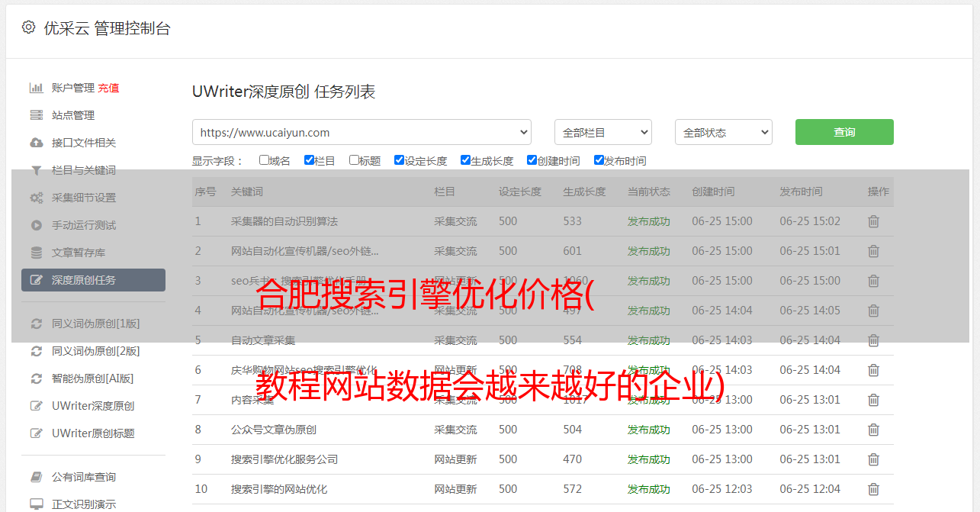The image size is (980, 512).
Task: Toggle the 创建时间 checkbox
Action: [x=532, y=160]
